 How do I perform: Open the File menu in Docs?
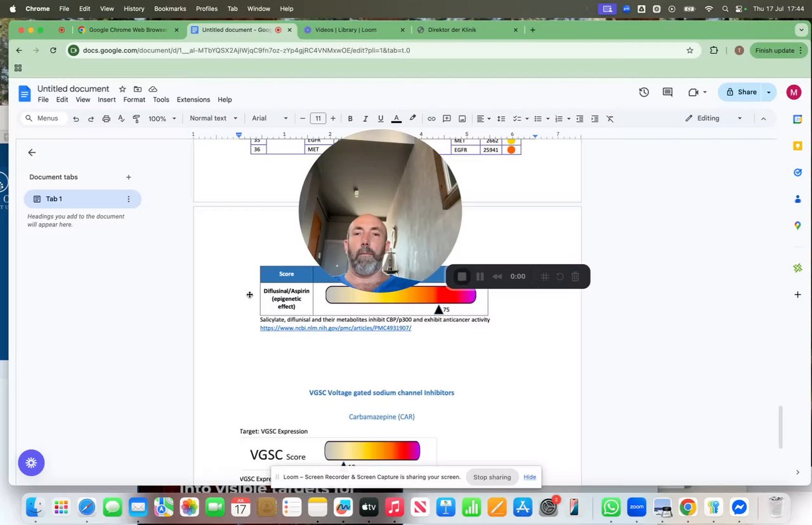click(x=43, y=100)
